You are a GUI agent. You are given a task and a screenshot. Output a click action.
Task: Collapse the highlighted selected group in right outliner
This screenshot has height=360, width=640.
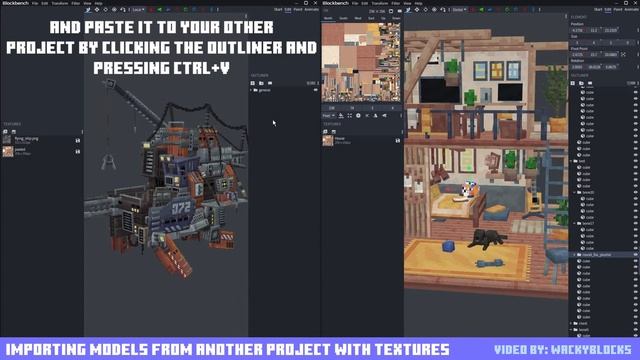tap(574, 255)
